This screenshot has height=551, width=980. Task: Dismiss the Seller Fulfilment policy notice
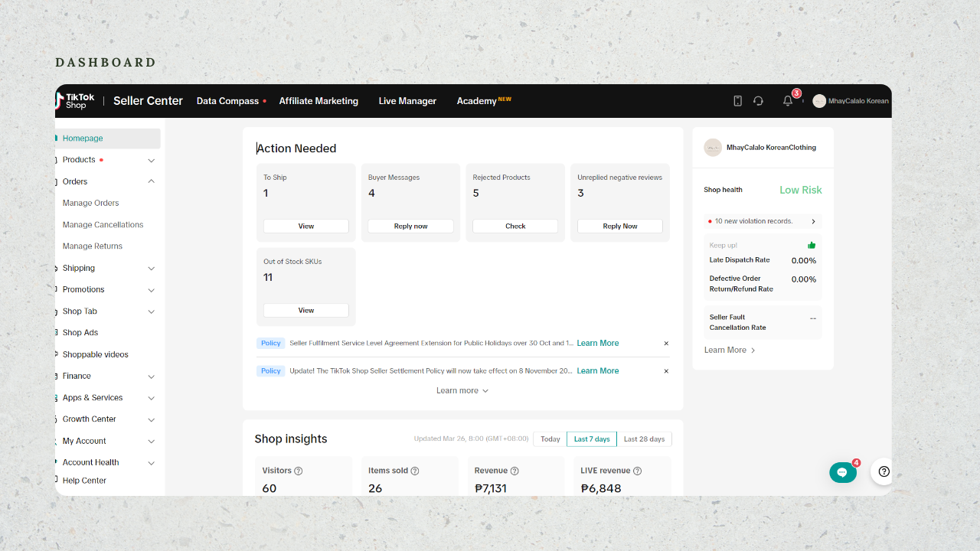[666, 344]
